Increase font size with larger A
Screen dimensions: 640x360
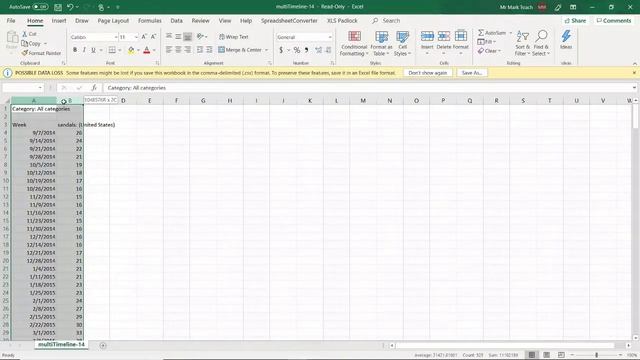pyautogui.click(x=144, y=37)
